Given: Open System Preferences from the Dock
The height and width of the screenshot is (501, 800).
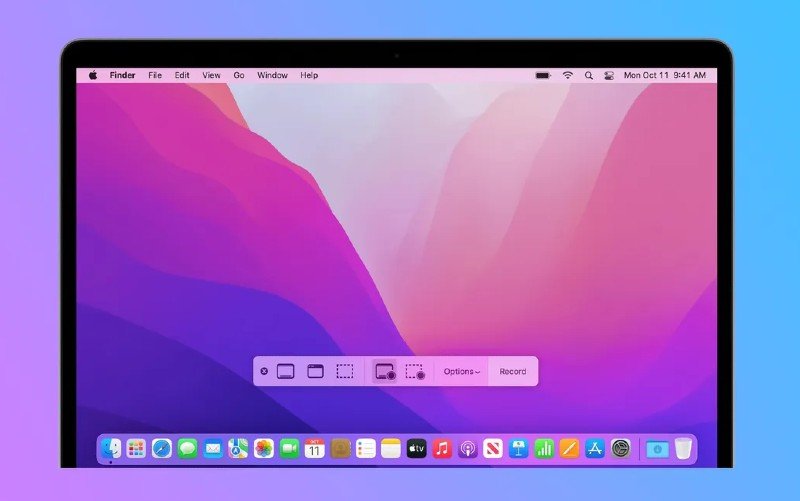Looking at the screenshot, I should [x=621, y=448].
